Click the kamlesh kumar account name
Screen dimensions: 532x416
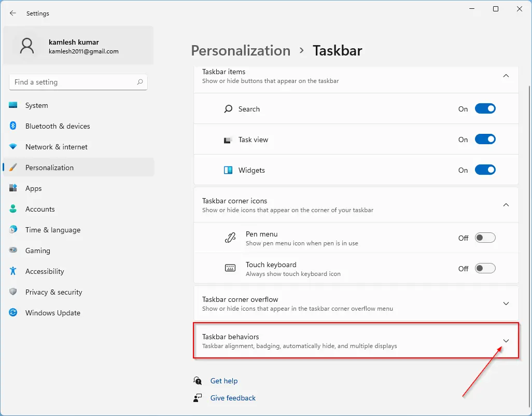tap(74, 42)
